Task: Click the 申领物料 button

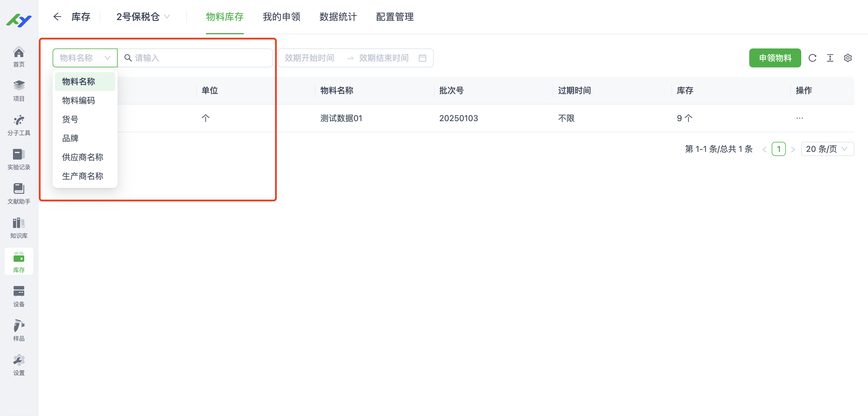Action: pyautogui.click(x=775, y=58)
